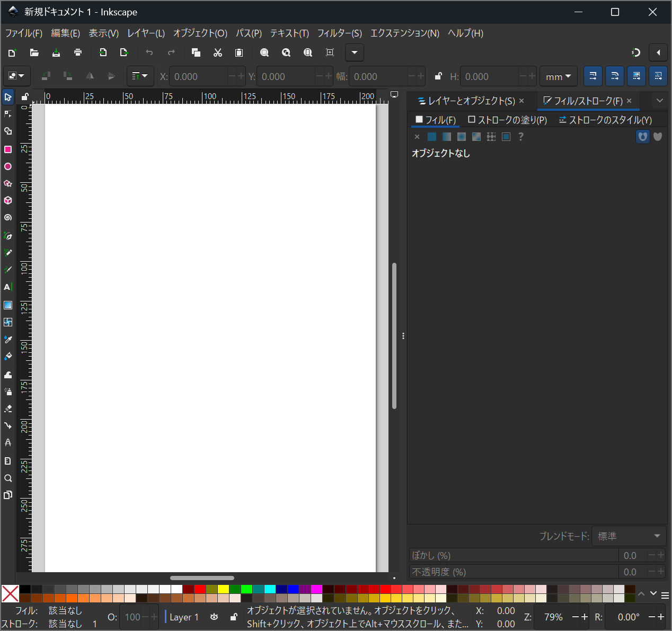Select the Star/Polygon tool
Screen dimensions: 672x631
8,183
